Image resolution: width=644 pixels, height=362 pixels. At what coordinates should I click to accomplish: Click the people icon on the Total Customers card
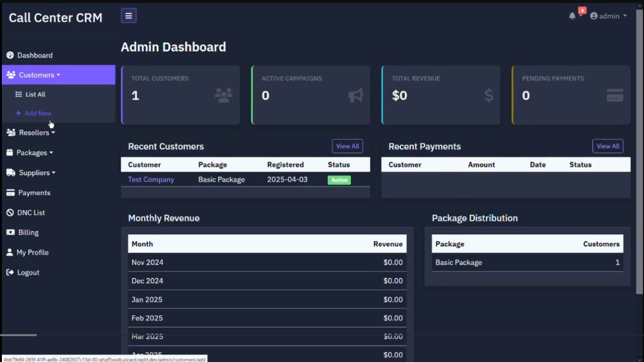coord(223,96)
